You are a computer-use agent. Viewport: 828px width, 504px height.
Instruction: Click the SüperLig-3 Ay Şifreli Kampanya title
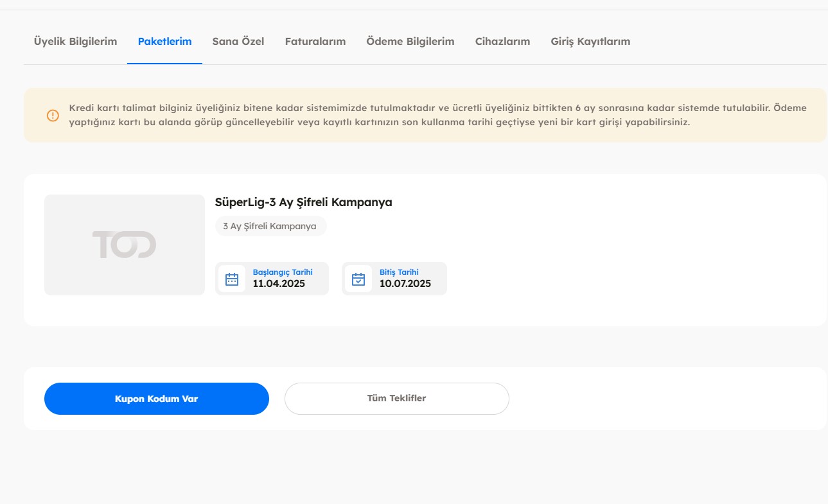(303, 202)
